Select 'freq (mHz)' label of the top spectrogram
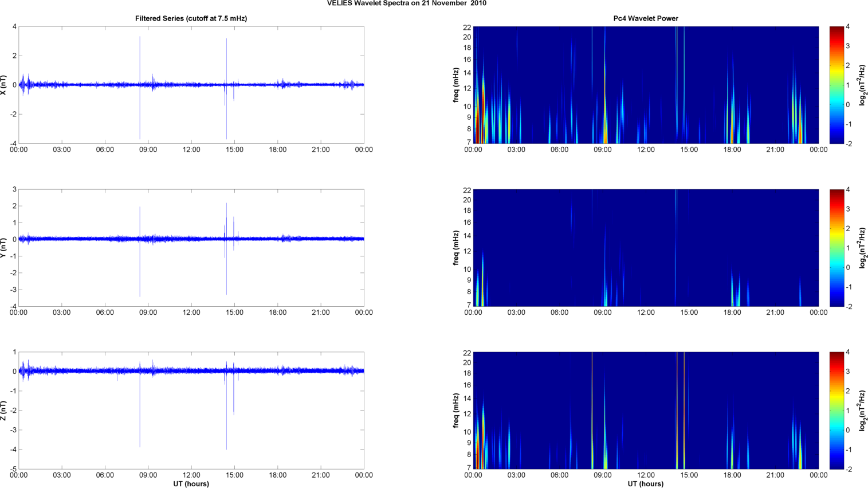 [x=456, y=85]
